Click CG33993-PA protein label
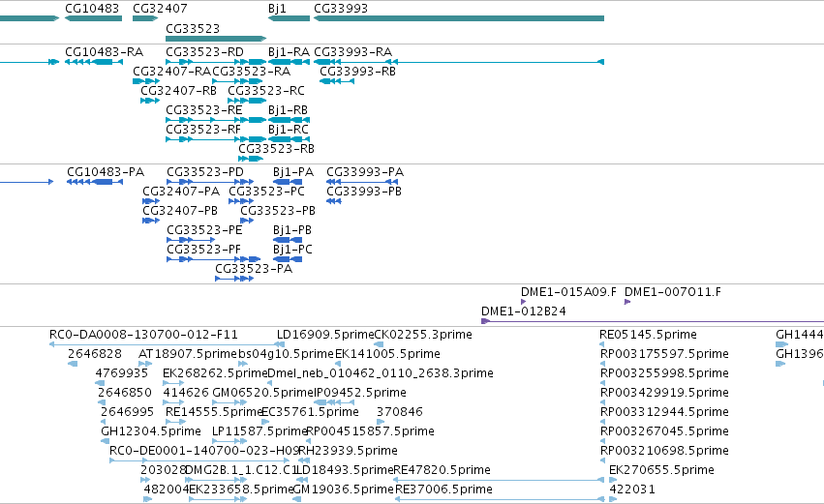Screen dimensions: 824x504 (365, 172)
